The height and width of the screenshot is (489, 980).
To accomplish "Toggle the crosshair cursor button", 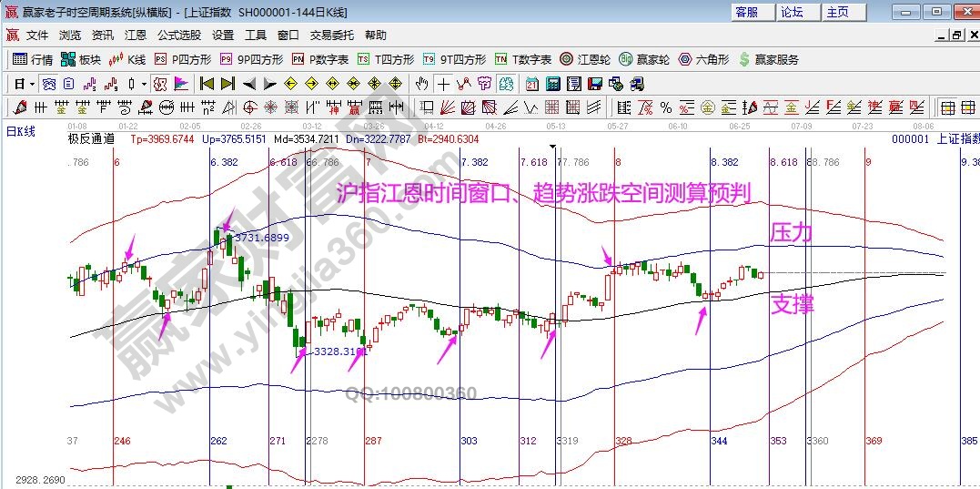I will [442, 84].
